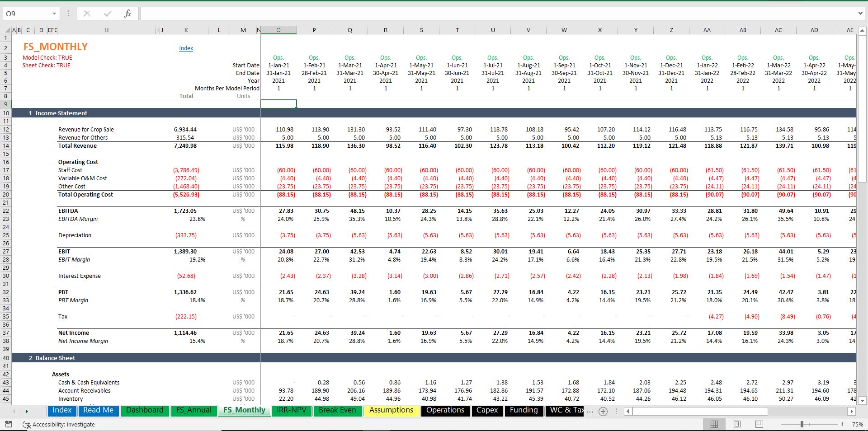
Task: Switch to Page Break Preview view
Action: (x=759, y=424)
